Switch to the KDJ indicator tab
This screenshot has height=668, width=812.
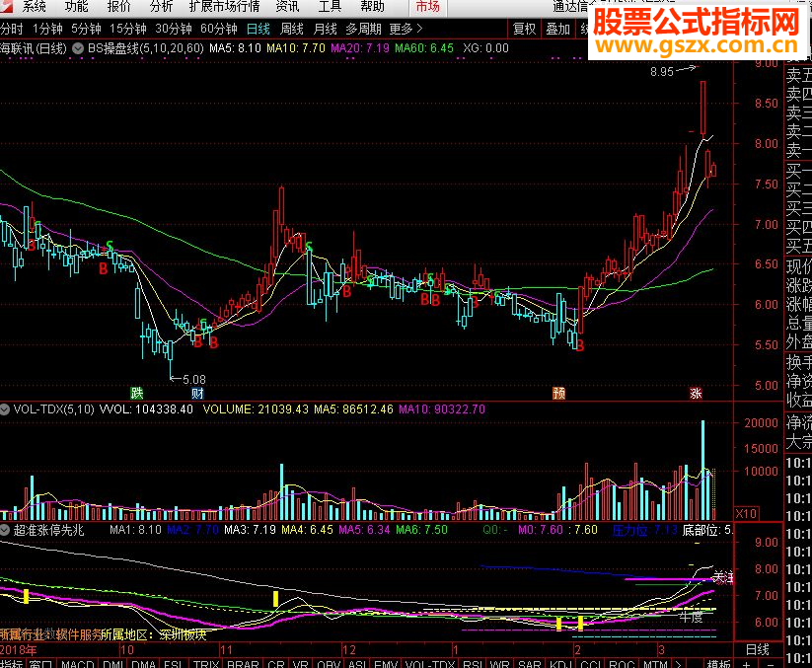(x=560, y=664)
